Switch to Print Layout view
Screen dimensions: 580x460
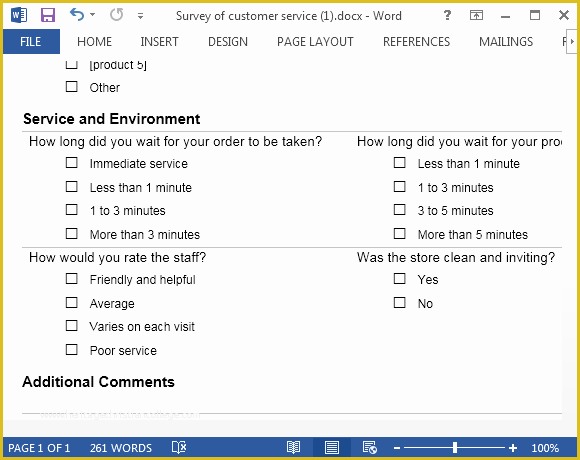pyautogui.click(x=332, y=447)
